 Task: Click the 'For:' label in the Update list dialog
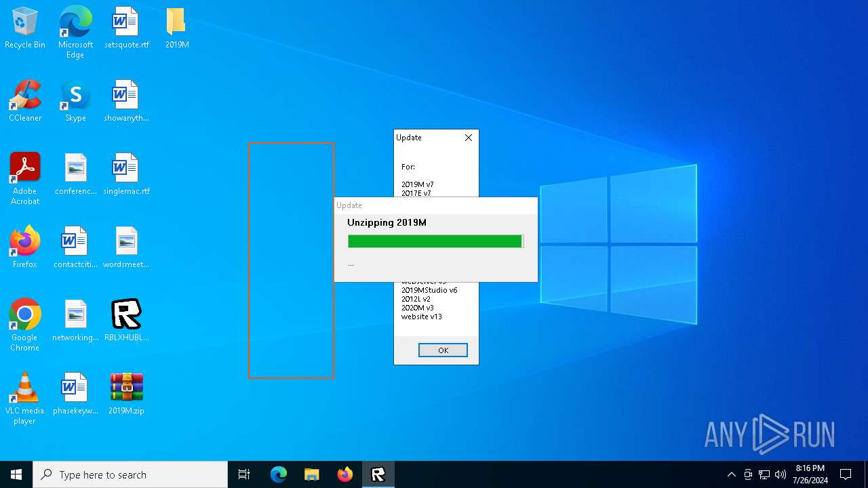coord(408,167)
